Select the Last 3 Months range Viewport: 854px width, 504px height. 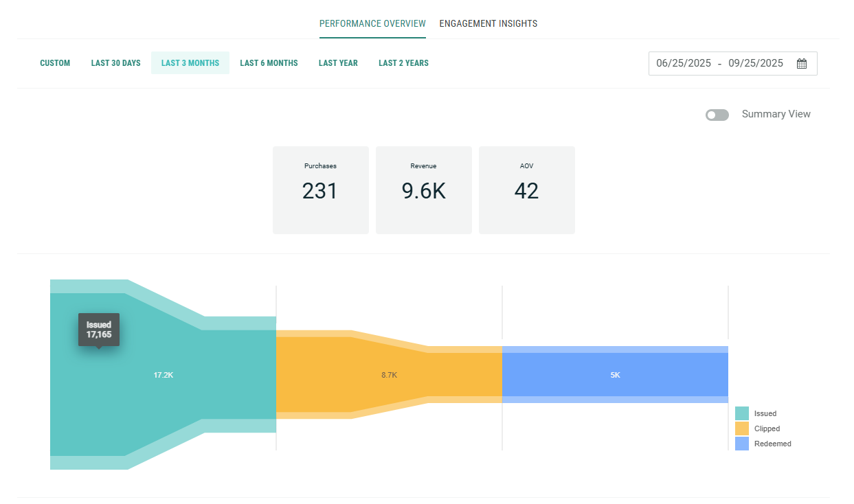[190, 63]
